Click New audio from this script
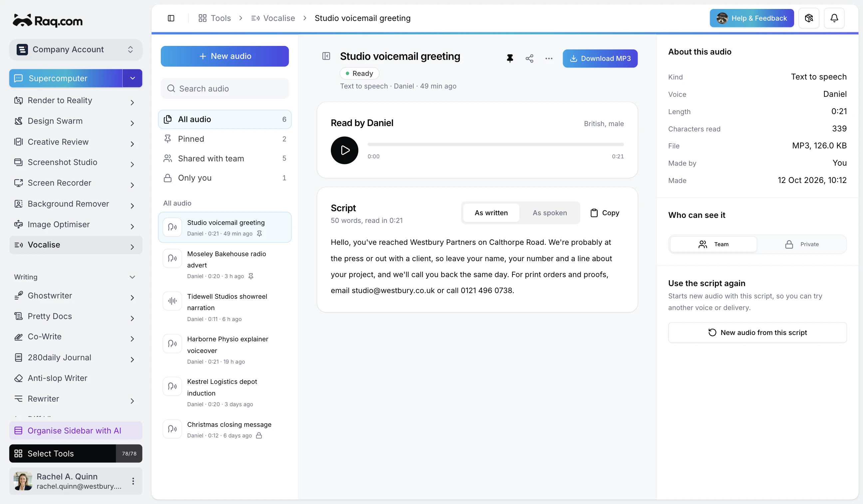This screenshot has height=504, width=863. 757,333
